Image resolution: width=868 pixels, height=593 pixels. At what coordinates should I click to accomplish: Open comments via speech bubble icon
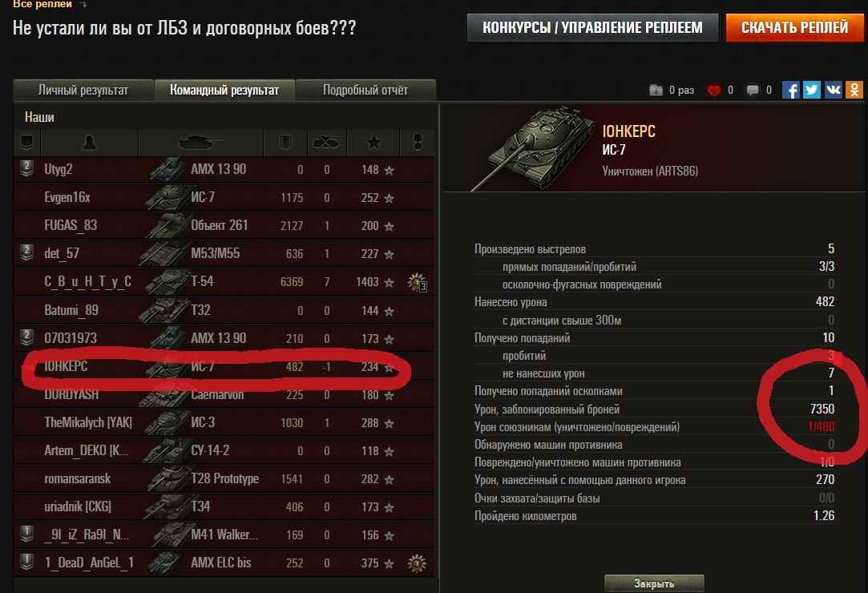tap(753, 91)
